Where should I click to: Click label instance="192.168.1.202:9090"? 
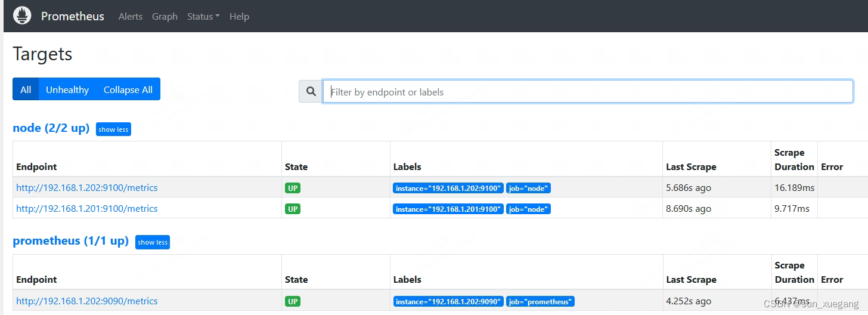click(448, 302)
